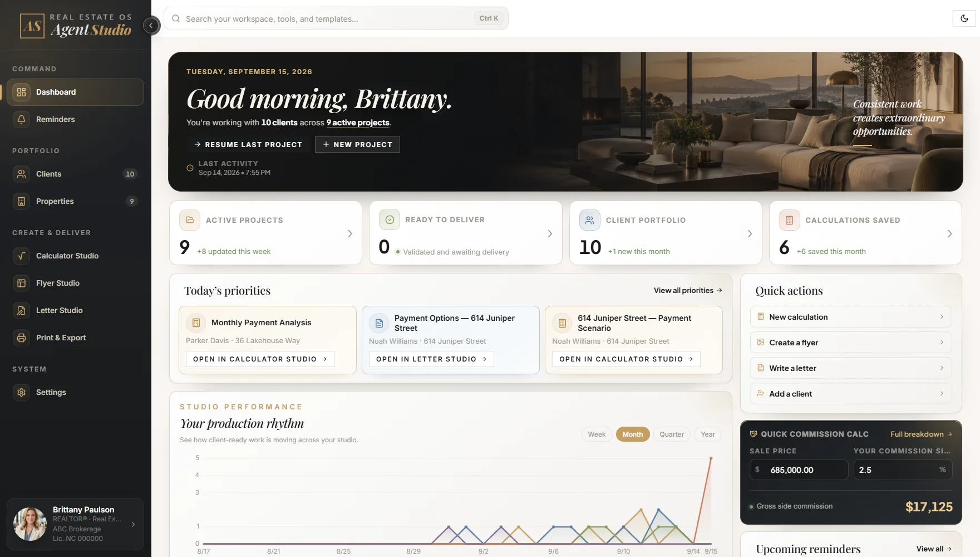Select the Create a flyer quick action
The width and height of the screenshot is (980, 557).
pyautogui.click(x=851, y=343)
